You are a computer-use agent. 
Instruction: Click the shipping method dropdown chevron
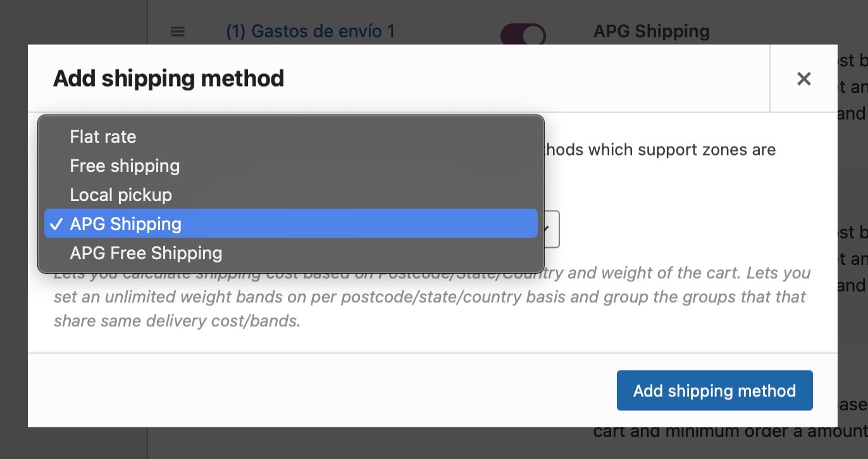(x=547, y=229)
